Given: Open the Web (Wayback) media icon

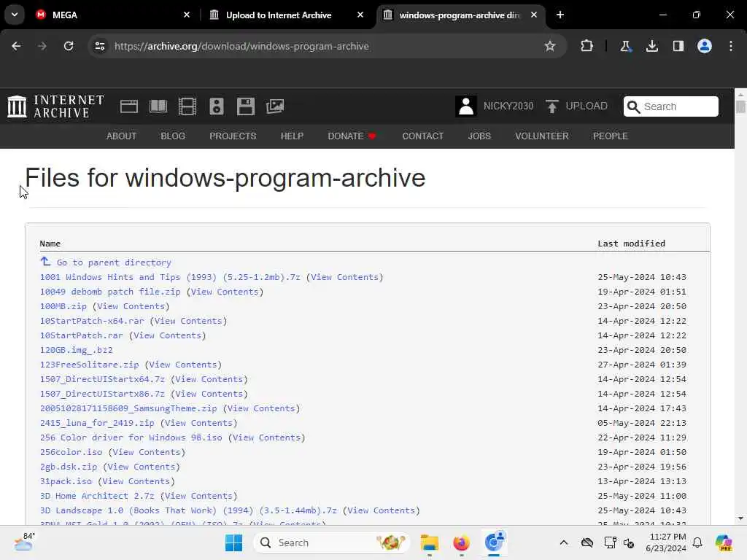Looking at the screenshot, I should click(x=128, y=106).
